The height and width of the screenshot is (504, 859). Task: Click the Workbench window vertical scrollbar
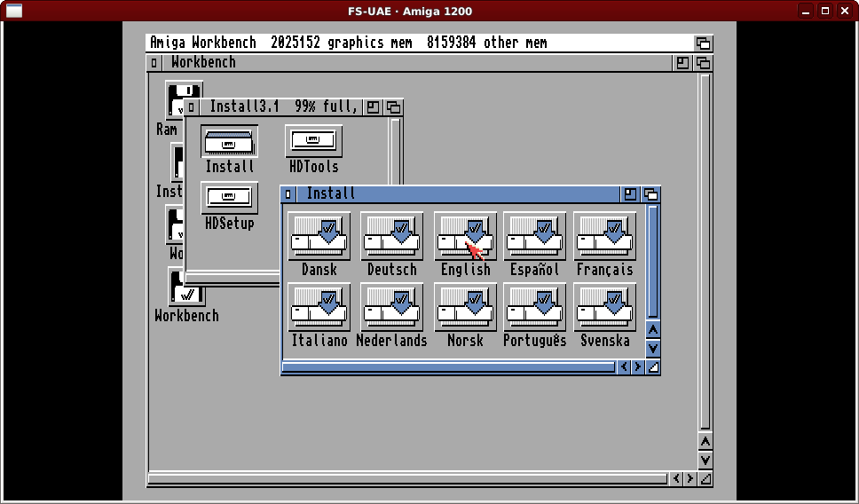pyautogui.click(x=705, y=252)
